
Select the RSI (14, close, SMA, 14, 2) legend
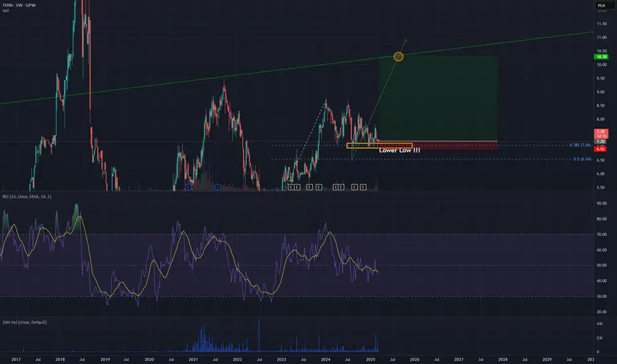26,197
